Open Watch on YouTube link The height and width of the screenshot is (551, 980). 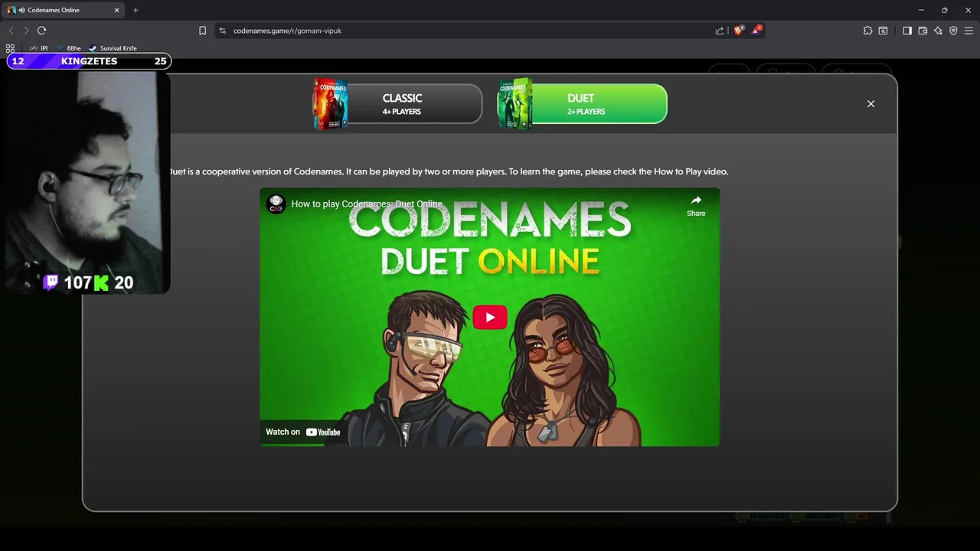coord(303,432)
